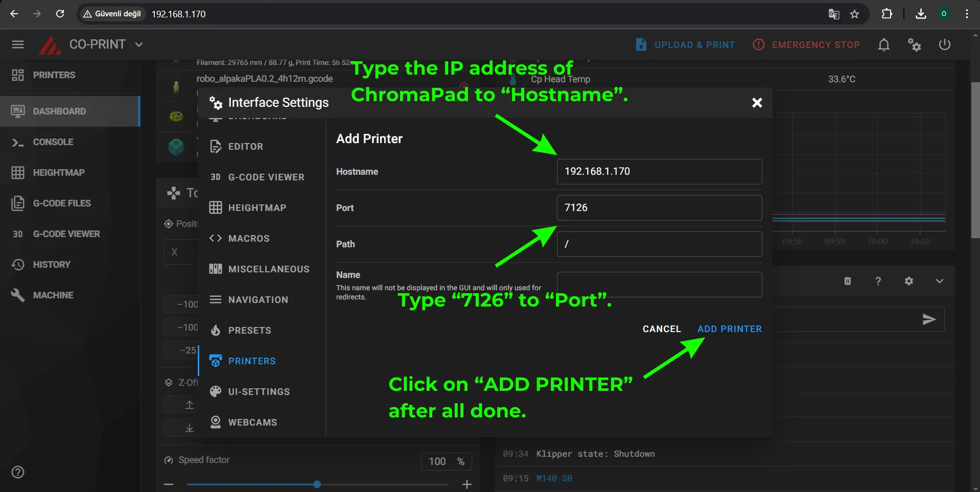Open interface settings gears icon in top bar
980x492 pixels.
pos(914,44)
